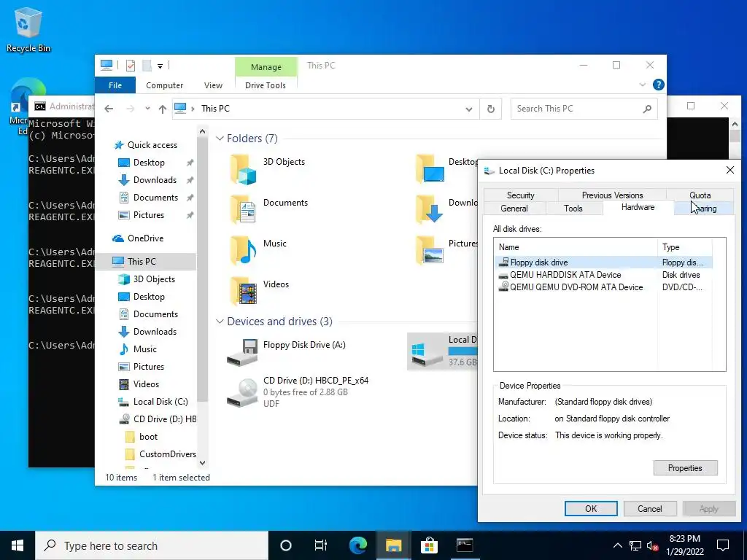This screenshot has height=560, width=747.
Task: Open the address bar history dropdown
Action: 469,109
